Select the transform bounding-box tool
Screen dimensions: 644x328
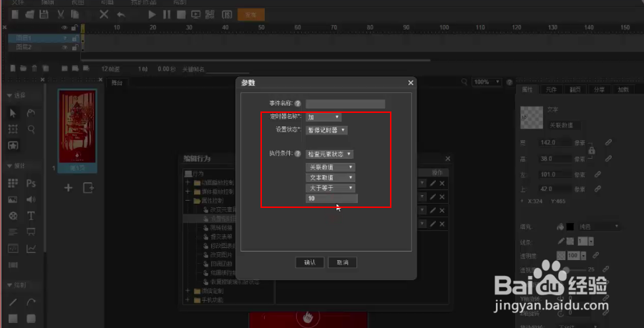click(13, 129)
